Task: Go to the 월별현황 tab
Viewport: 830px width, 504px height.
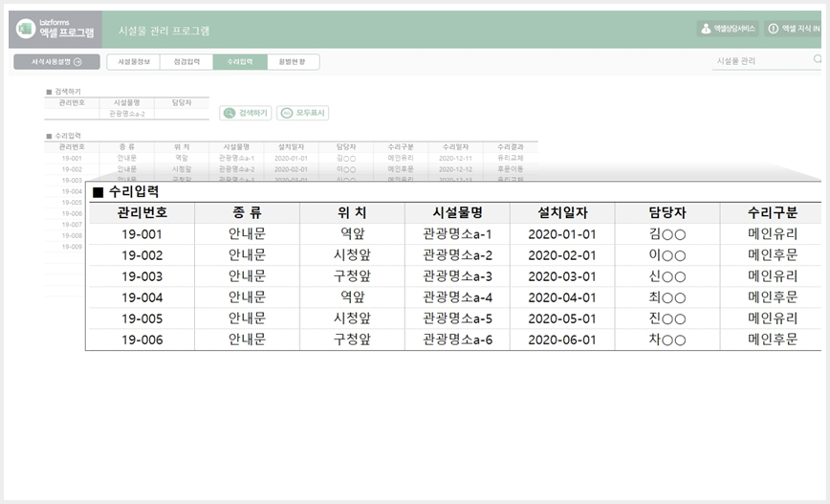Action: point(293,62)
